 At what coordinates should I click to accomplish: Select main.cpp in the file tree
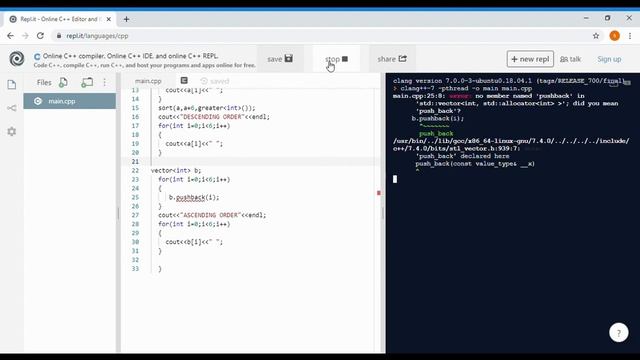(70, 101)
